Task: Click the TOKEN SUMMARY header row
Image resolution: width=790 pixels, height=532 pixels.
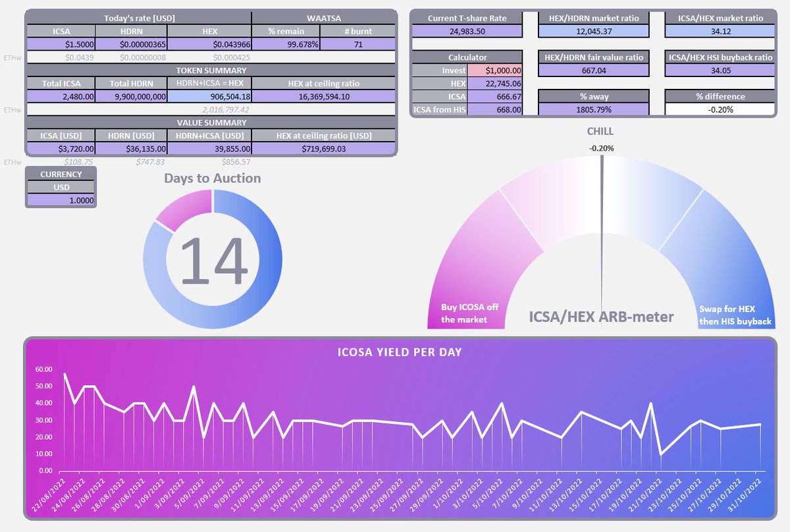Action: (211, 70)
